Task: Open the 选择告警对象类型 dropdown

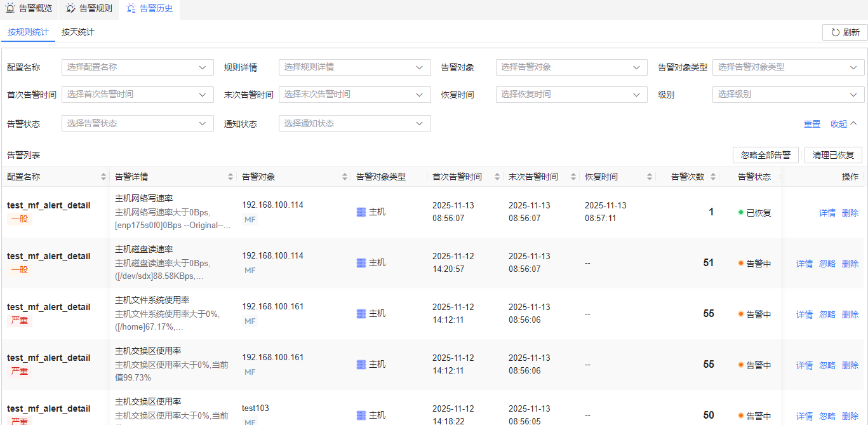Action: (x=789, y=67)
